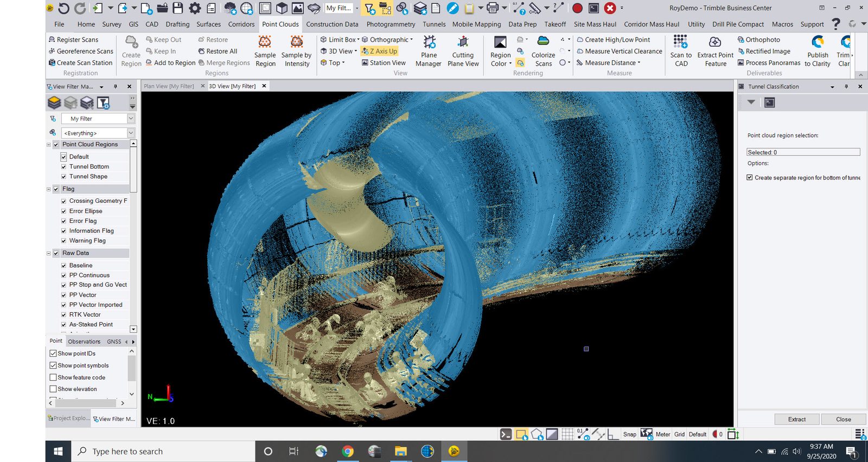Open the Observations tab in filter panel
The height and width of the screenshot is (462, 868).
click(x=84, y=342)
